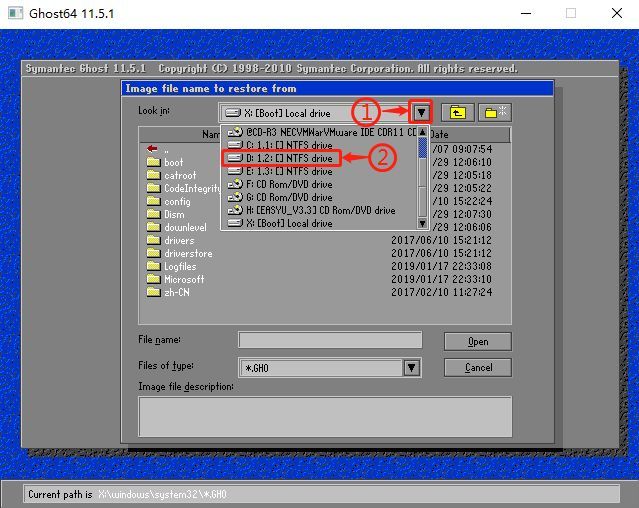Select the boot folder icon
Image resolution: width=639 pixels, height=508 pixels.
pos(153,162)
